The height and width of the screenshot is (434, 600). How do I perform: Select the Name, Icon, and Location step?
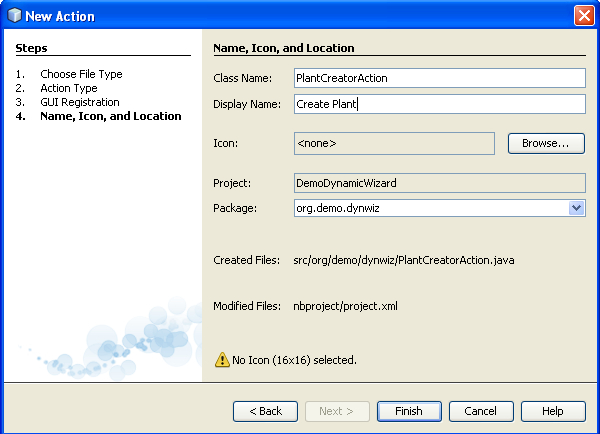click(x=110, y=116)
